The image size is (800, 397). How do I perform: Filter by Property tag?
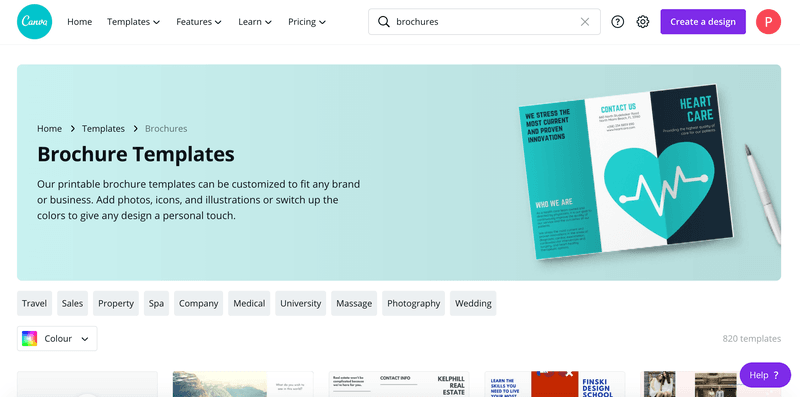pyautogui.click(x=116, y=303)
